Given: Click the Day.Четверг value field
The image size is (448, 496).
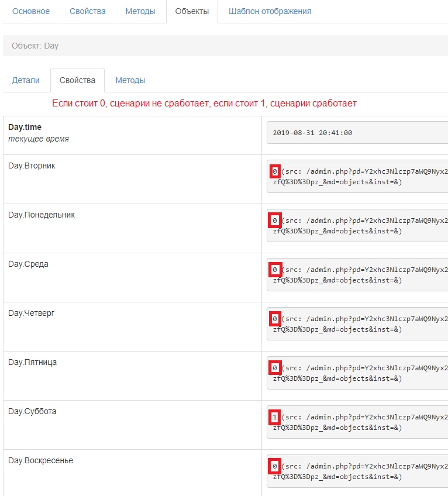Looking at the screenshot, I should pos(357,324).
